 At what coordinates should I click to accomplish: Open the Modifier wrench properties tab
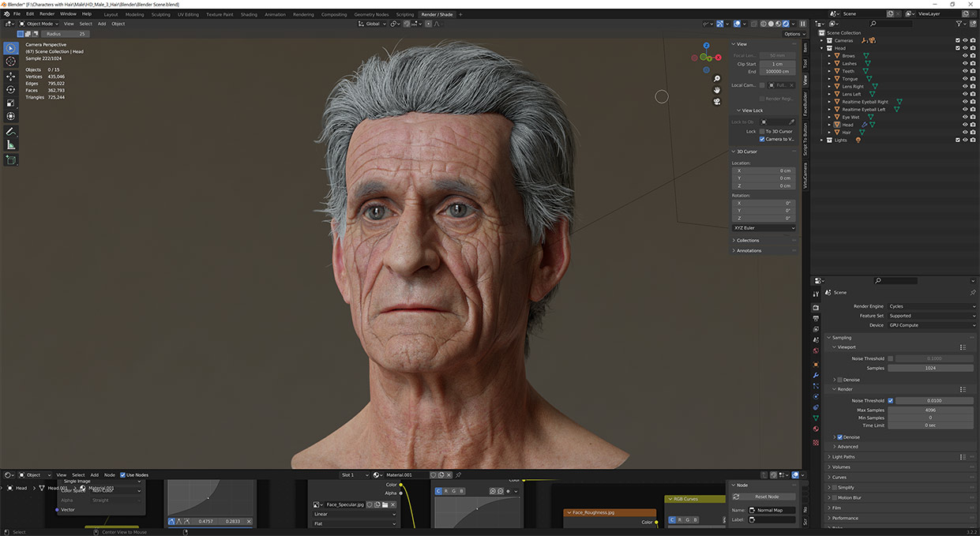816,375
